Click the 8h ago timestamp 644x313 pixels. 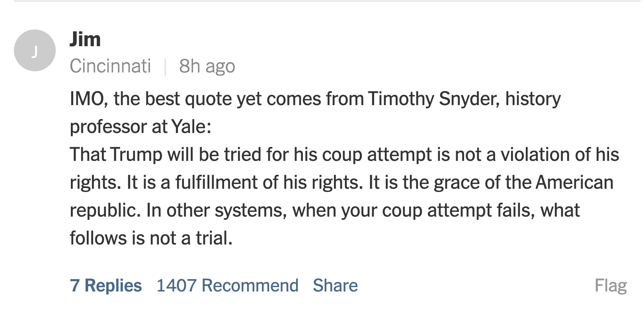[x=207, y=66]
